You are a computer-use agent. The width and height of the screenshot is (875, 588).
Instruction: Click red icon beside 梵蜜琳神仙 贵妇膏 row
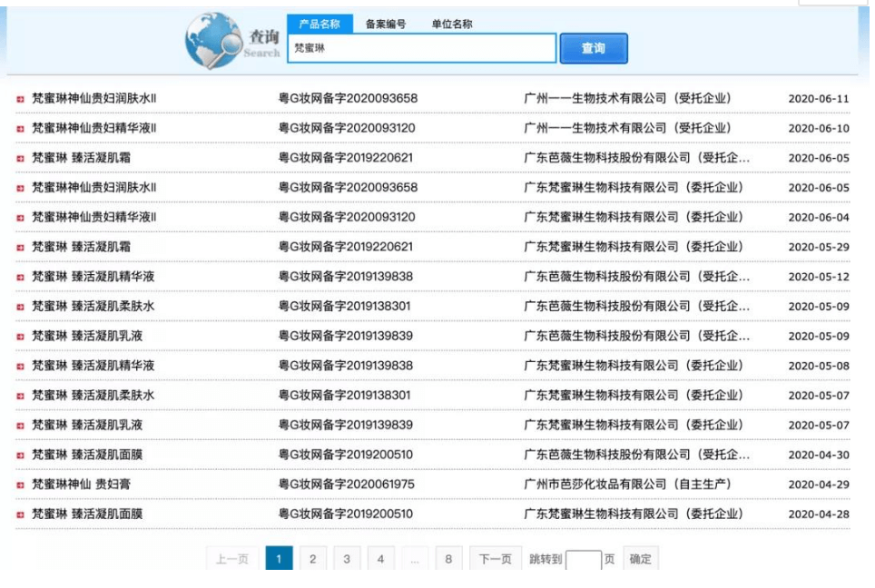click(20, 485)
